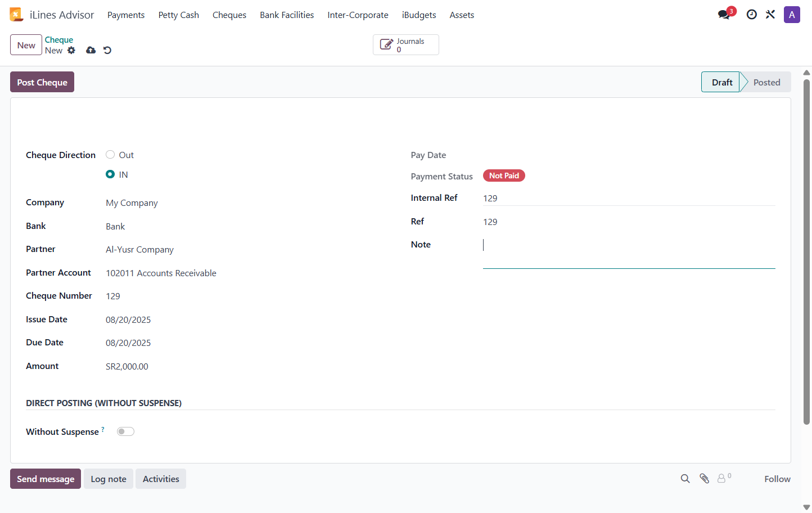Open the Petty Cash menu

pos(179,15)
